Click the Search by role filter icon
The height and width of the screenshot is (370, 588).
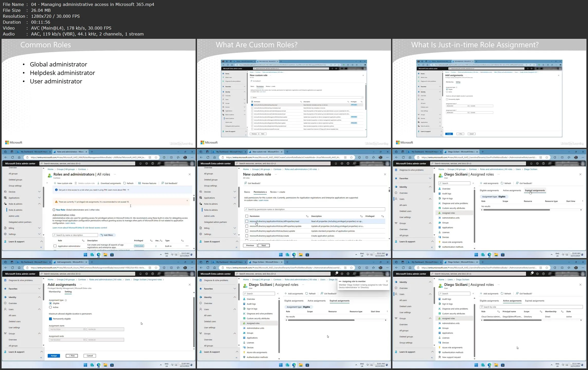tap(482, 307)
